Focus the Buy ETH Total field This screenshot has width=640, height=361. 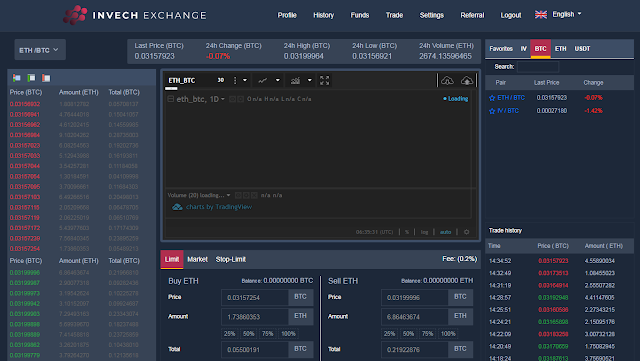255,350
